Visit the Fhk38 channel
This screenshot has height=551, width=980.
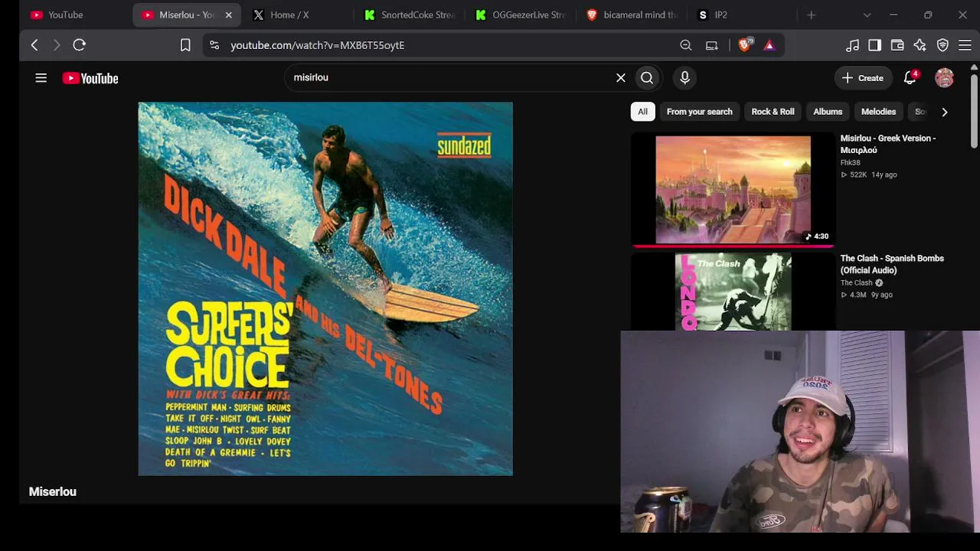click(x=851, y=163)
